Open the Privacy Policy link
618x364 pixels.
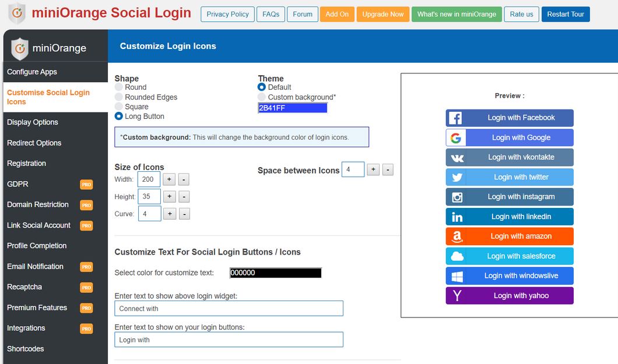coord(227,14)
